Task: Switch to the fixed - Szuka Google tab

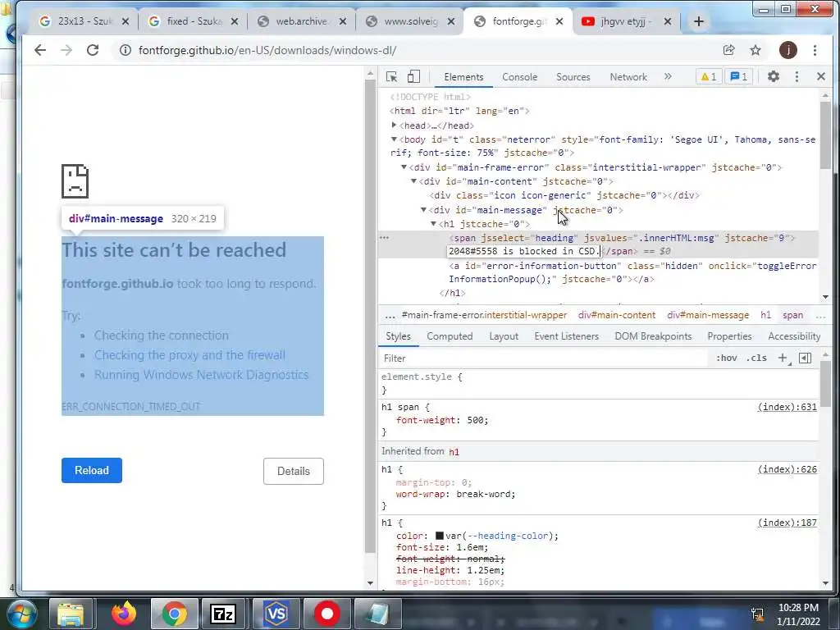Action: coord(193,21)
